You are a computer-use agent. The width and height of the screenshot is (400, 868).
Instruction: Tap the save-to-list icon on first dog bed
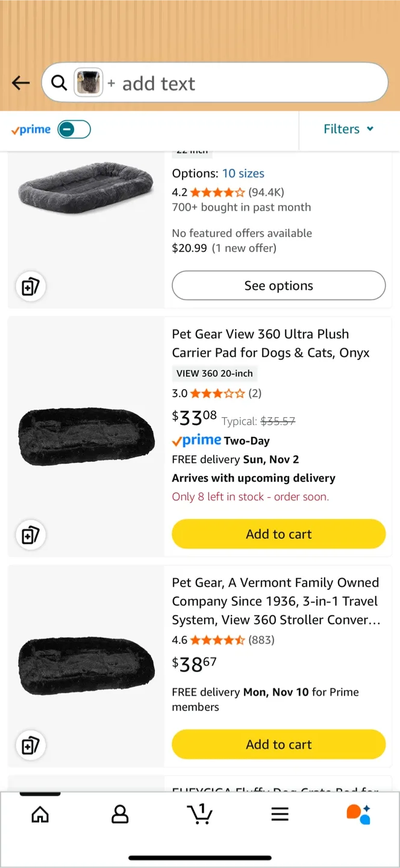30,286
